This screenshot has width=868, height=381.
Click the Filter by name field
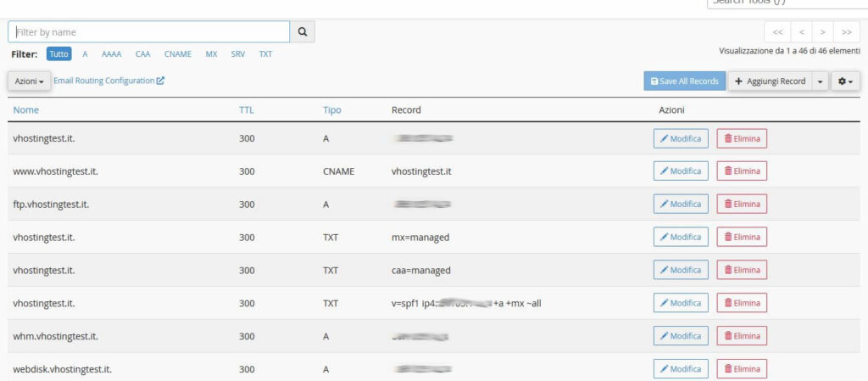click(149, 32)
